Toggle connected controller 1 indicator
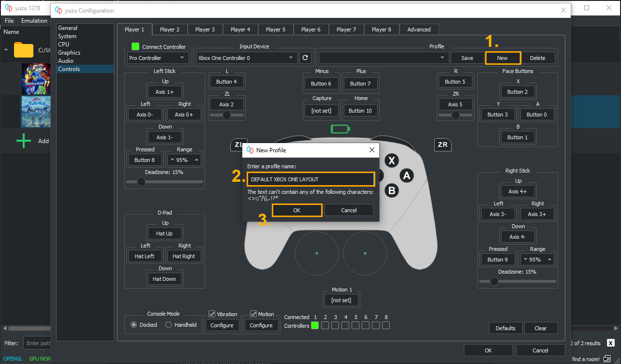This screenshot has width=621, height=364. (x=315, y=325)
